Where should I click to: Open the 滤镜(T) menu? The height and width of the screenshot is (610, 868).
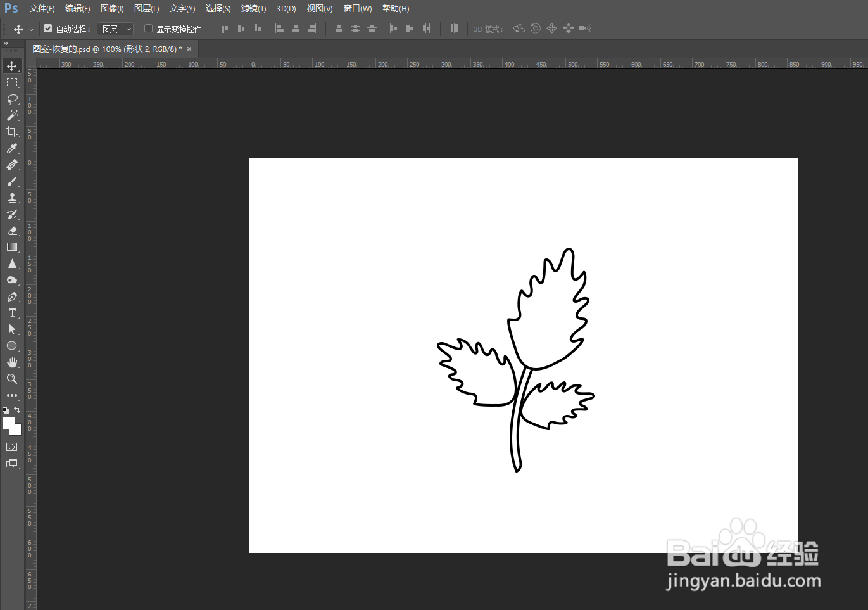coord(253,9)
